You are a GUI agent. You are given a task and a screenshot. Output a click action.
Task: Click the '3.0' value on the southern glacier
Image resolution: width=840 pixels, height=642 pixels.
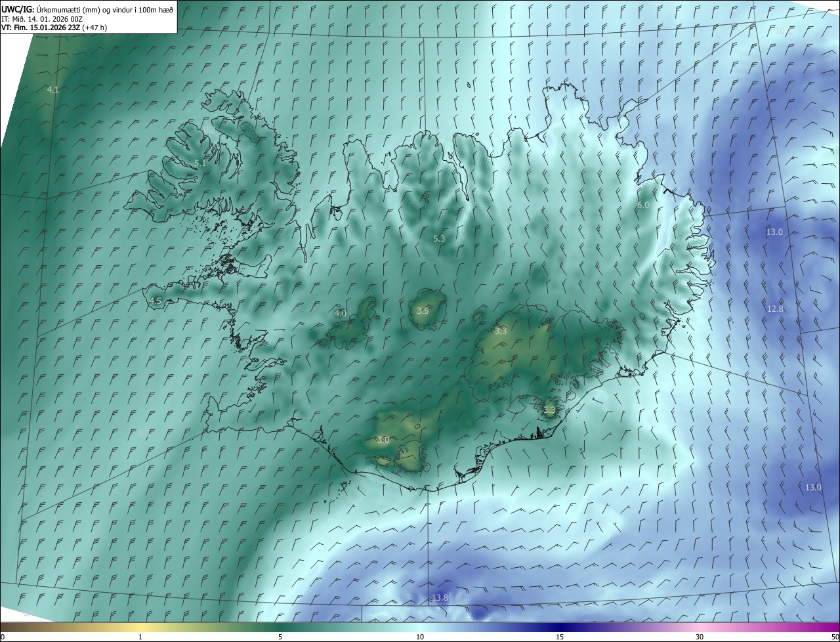pos(384,440)
